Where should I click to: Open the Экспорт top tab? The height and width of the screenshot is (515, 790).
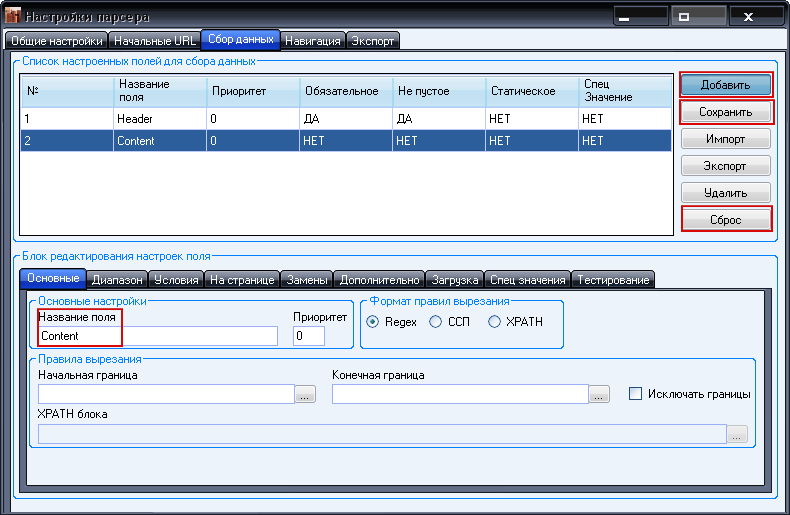(x=373, y=41)
